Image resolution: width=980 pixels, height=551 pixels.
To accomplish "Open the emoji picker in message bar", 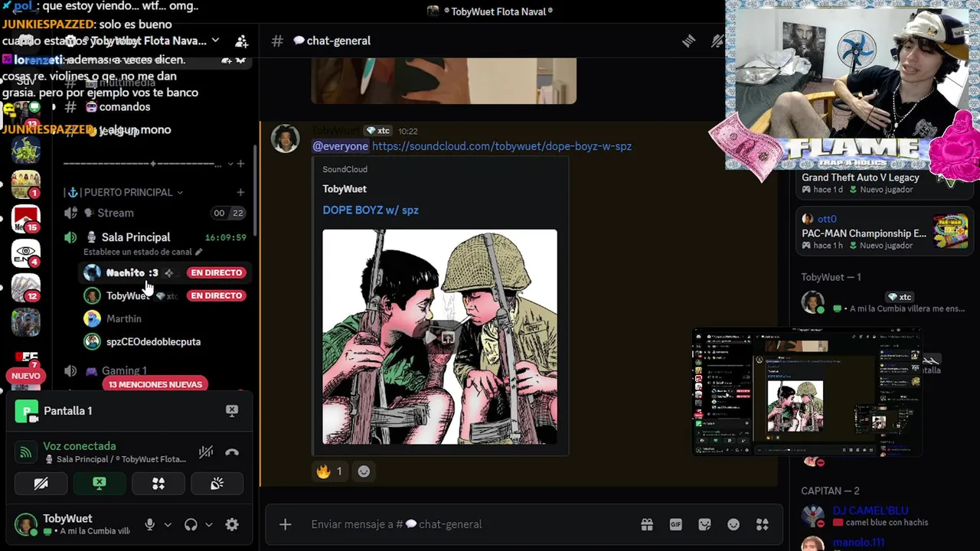I will [x=733, y=524].
